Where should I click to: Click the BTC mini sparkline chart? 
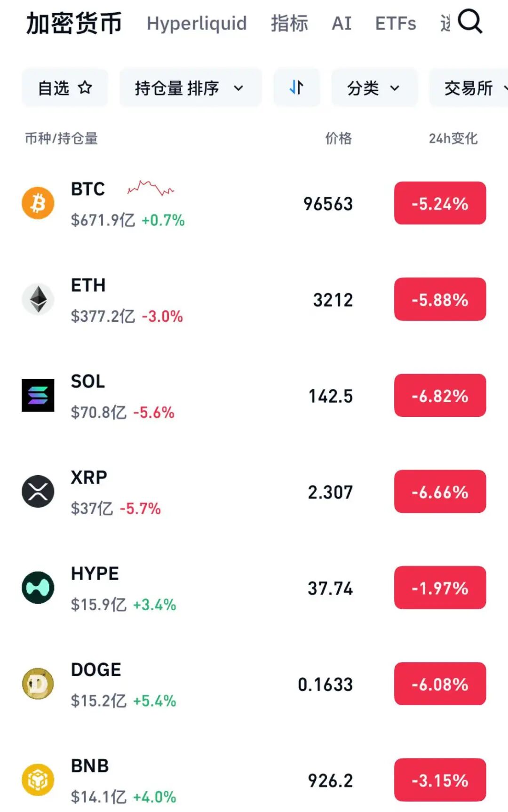click(x=151, y=188)
